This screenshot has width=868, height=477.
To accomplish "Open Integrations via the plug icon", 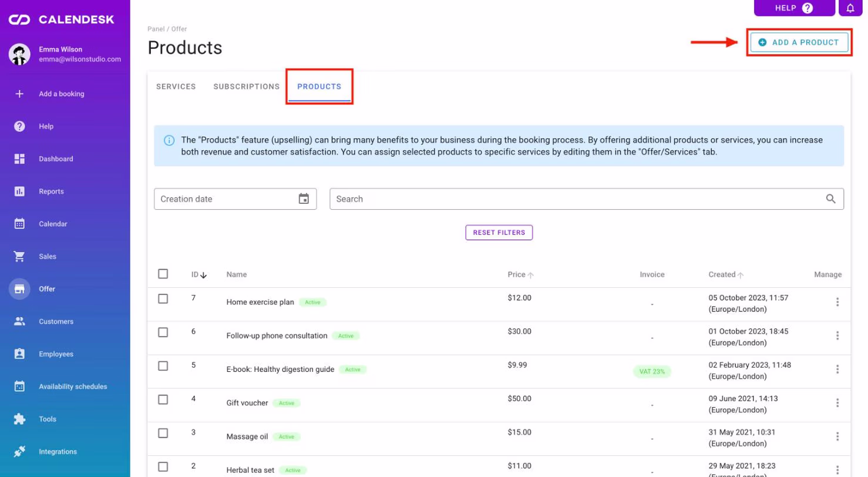I will pyautogui.click(x=19, y=452).
